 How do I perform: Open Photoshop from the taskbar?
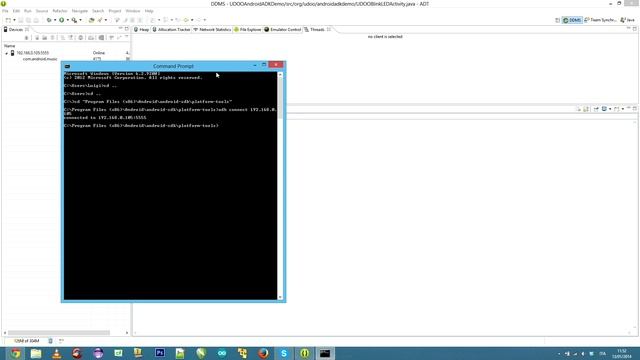160,353
